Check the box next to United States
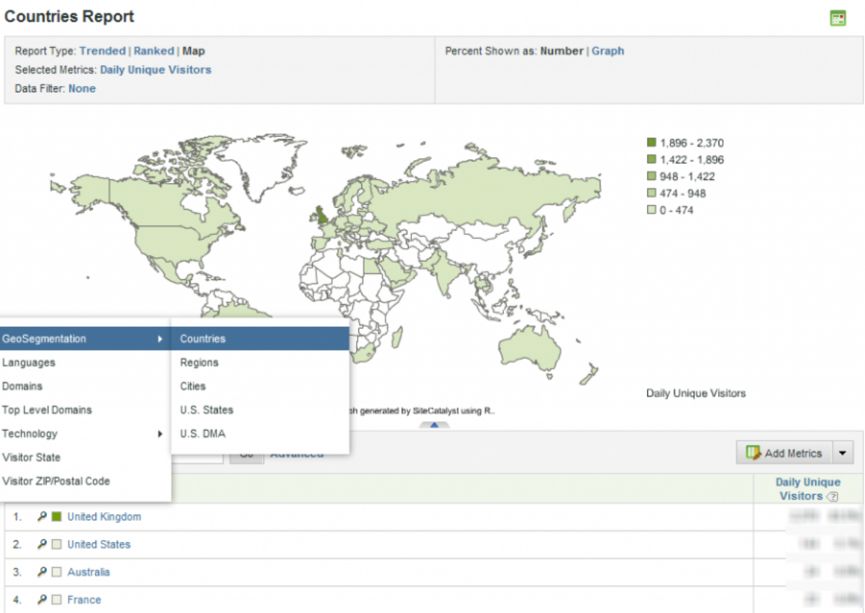The image size is (865, 613). (57, 545)
